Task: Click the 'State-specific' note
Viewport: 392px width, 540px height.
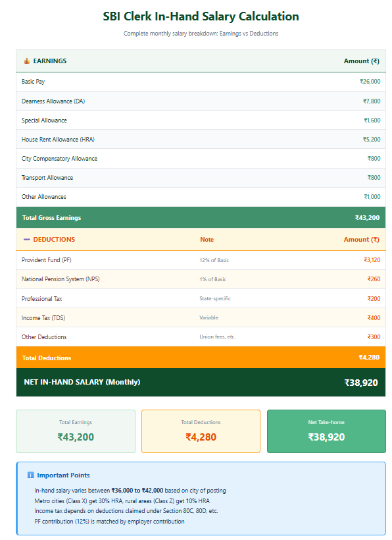Action: pos(215,298)
